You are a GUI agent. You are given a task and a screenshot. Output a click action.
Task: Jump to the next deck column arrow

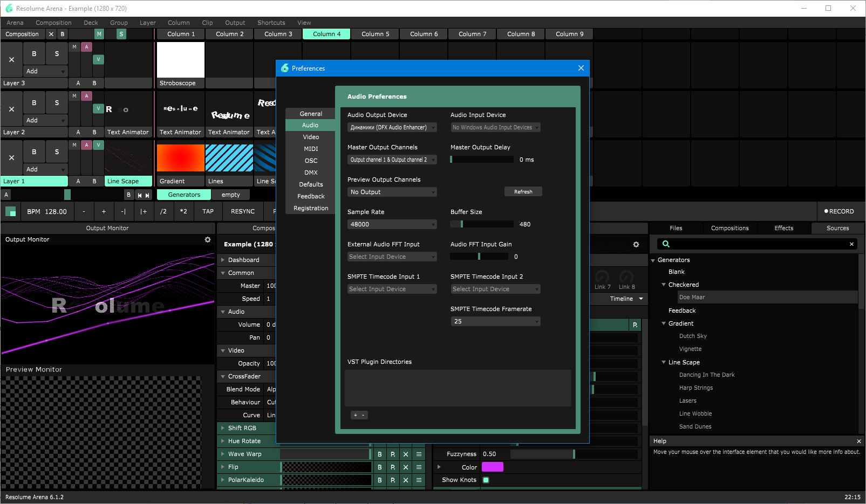[147, 195]
